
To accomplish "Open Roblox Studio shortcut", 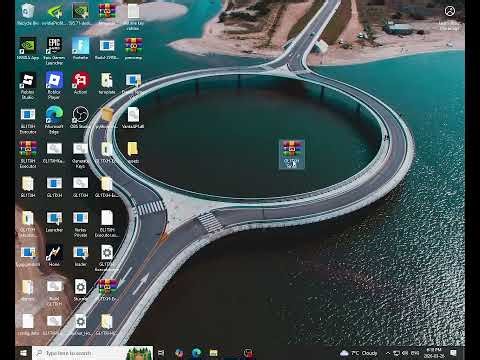I will click(28, 85).
